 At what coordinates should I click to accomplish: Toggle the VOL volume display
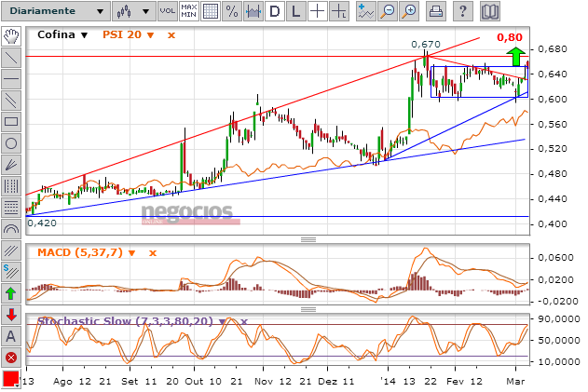(x=168, y=11)
